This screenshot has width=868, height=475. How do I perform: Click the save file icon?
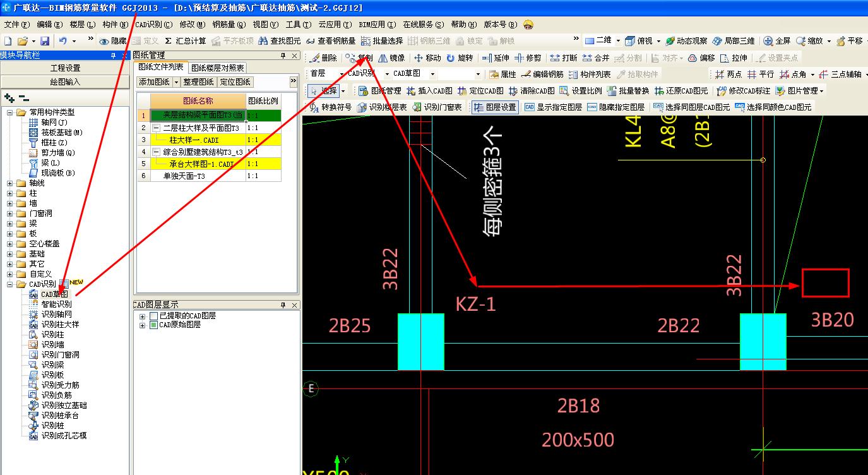(45, 40)
